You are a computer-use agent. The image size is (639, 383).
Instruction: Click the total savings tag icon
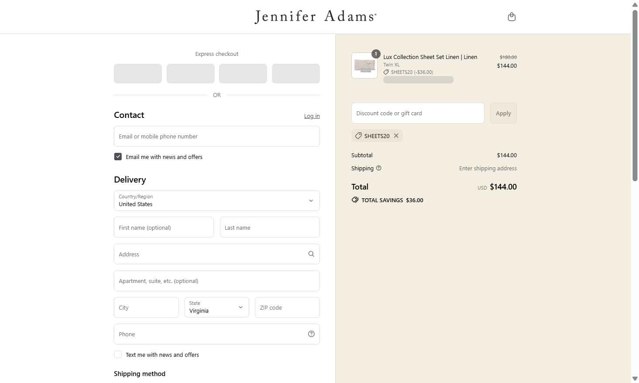pyautogui.click(x=355, y=200)
